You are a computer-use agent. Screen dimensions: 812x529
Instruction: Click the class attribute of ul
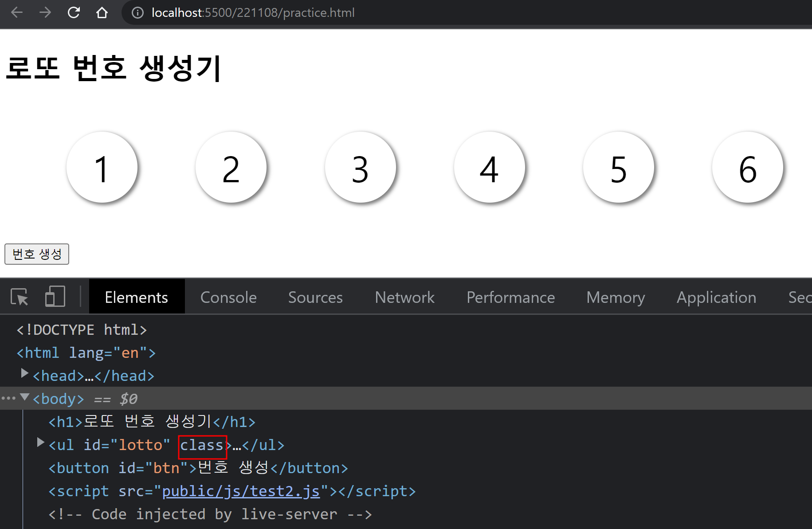coord(202,445)
